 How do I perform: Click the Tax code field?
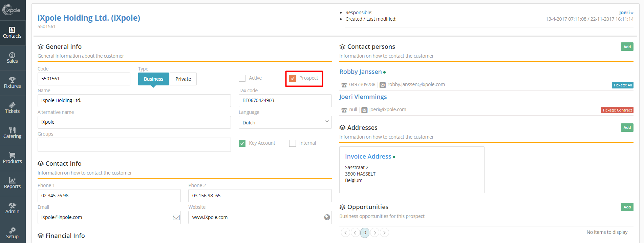point(285,101)
